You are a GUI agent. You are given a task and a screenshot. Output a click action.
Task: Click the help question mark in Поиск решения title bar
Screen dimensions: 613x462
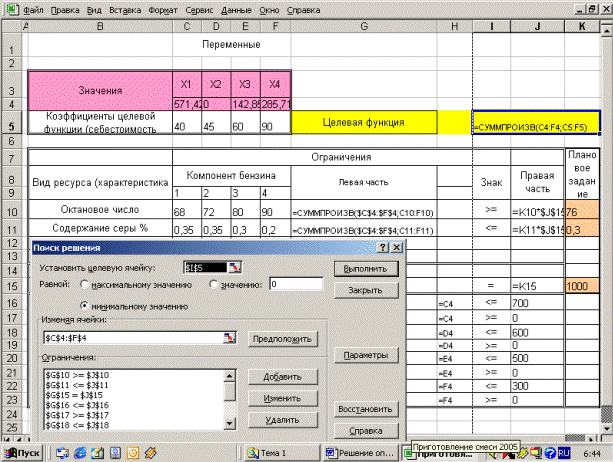click(383, 247)
